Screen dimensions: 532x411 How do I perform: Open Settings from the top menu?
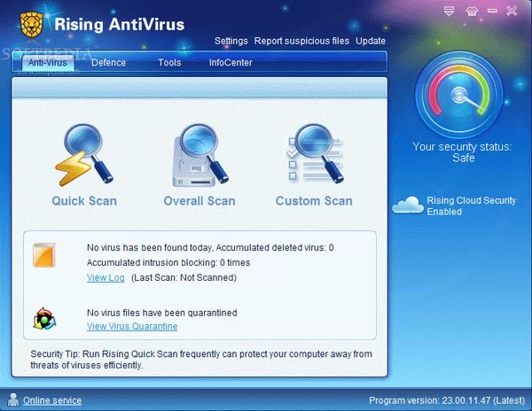coord(231,42)
